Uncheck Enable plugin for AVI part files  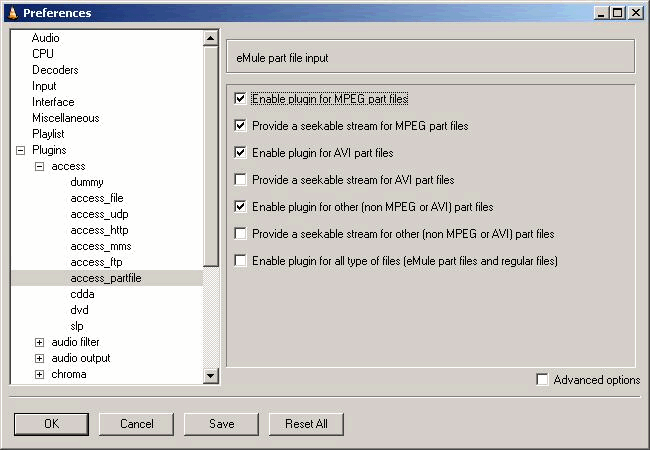click(x=240, y=152)
